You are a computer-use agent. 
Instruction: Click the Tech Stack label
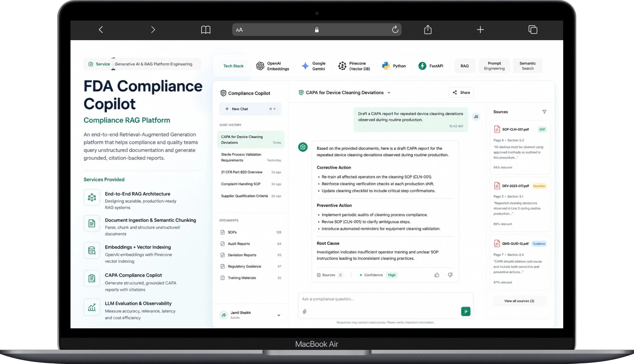click(233, 66)
